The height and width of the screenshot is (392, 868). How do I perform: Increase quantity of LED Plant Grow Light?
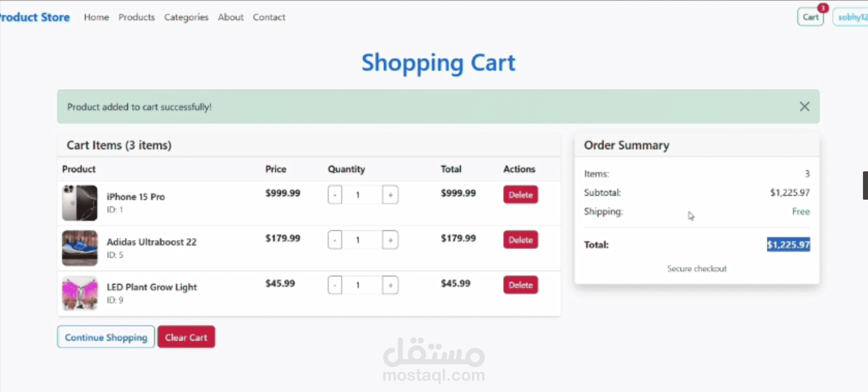pyautogui.click(x=390, y=285)
